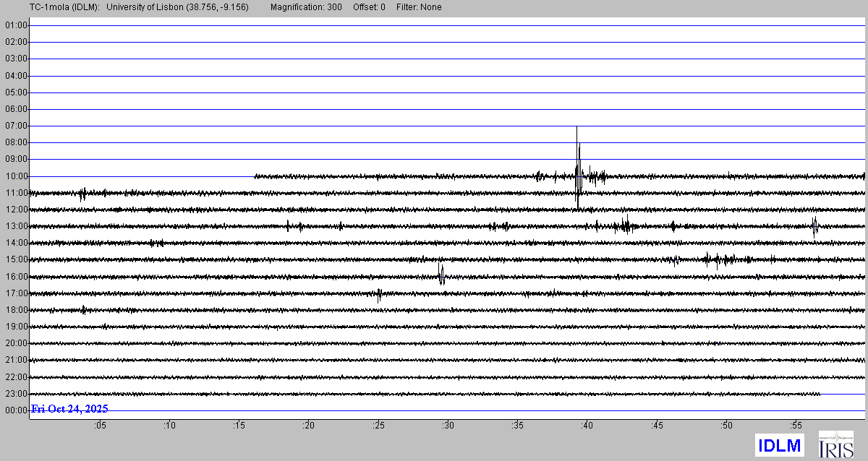
Task: Click the :30 minute tick label
Action: pyautogui.click(x=448, y=426)
